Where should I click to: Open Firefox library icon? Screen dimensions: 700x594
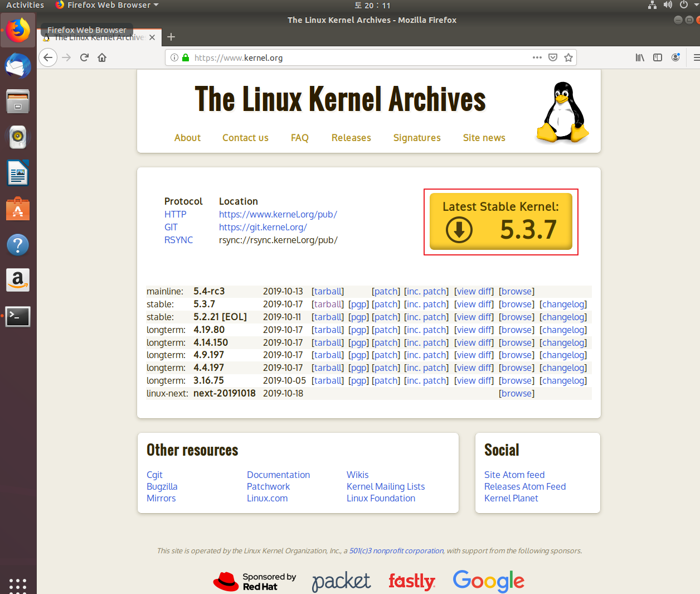[x=640, y=57]
